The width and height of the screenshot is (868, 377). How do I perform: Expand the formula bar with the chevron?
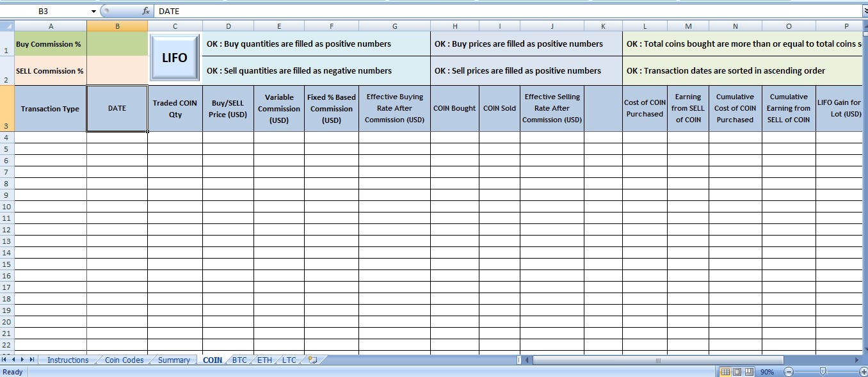pyautogui.click(x=864, y=11)
